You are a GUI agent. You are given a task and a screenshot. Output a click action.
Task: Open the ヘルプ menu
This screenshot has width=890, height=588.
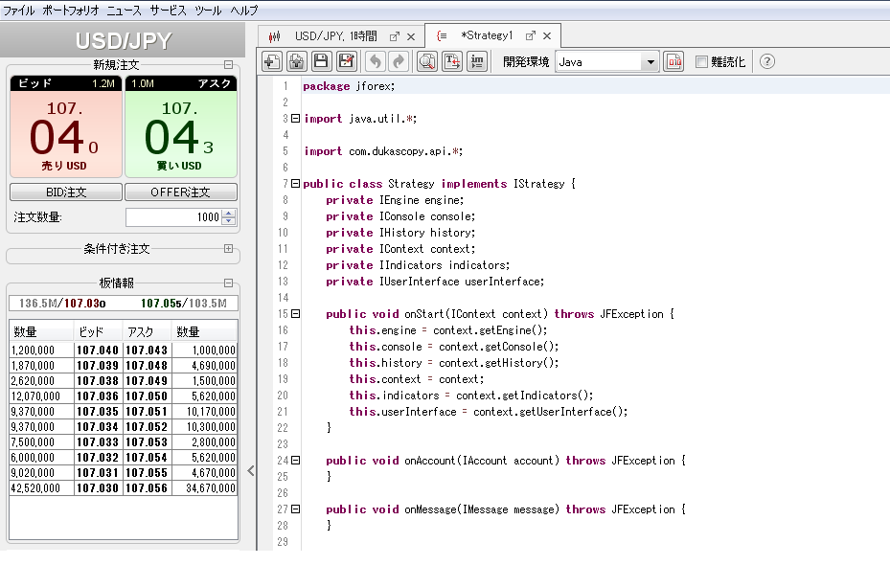[244, 11]
